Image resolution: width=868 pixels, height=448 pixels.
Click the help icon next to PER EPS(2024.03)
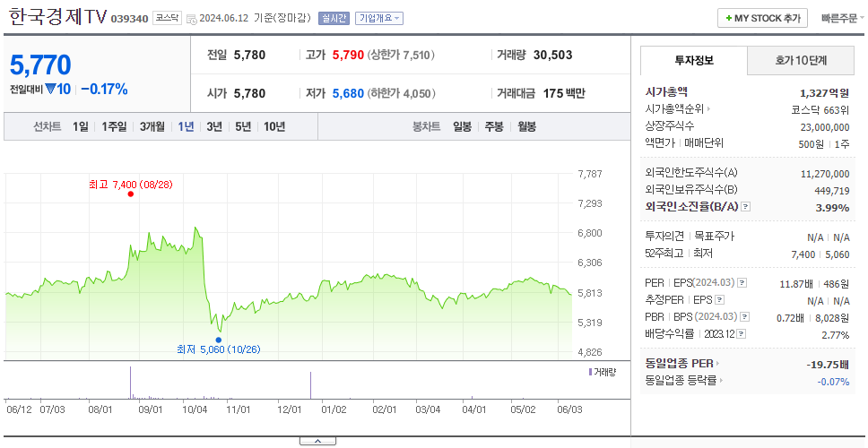pos(742,283)
